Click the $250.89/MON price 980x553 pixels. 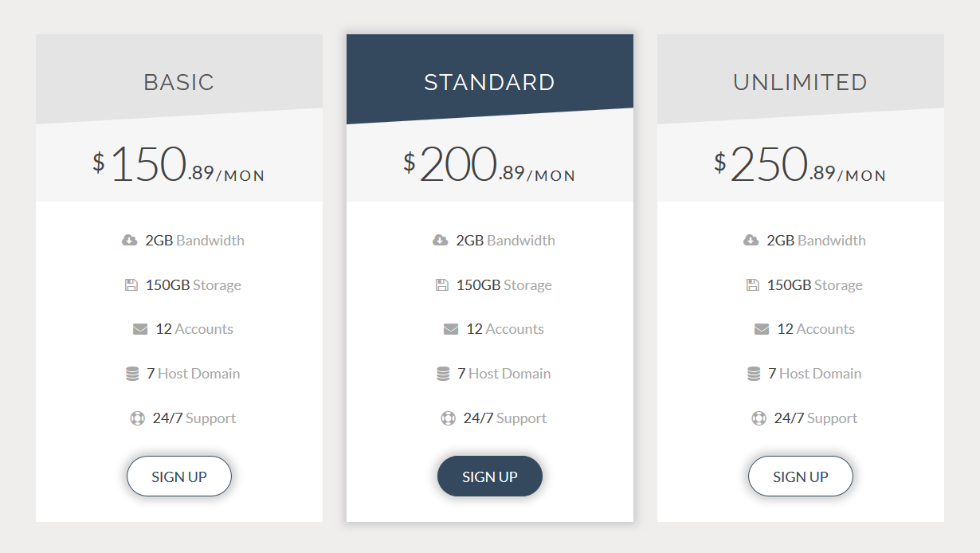click(800, 165)
